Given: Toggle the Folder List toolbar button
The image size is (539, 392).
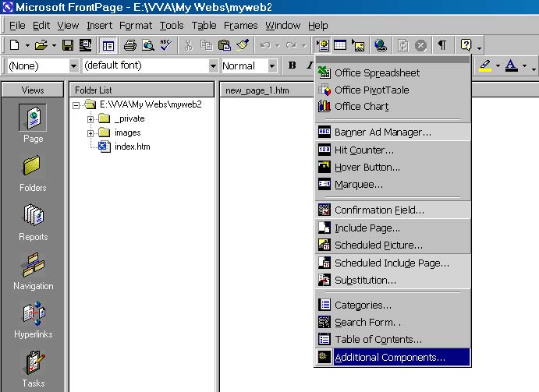Looking at the screenshot, I should point(108,45).
